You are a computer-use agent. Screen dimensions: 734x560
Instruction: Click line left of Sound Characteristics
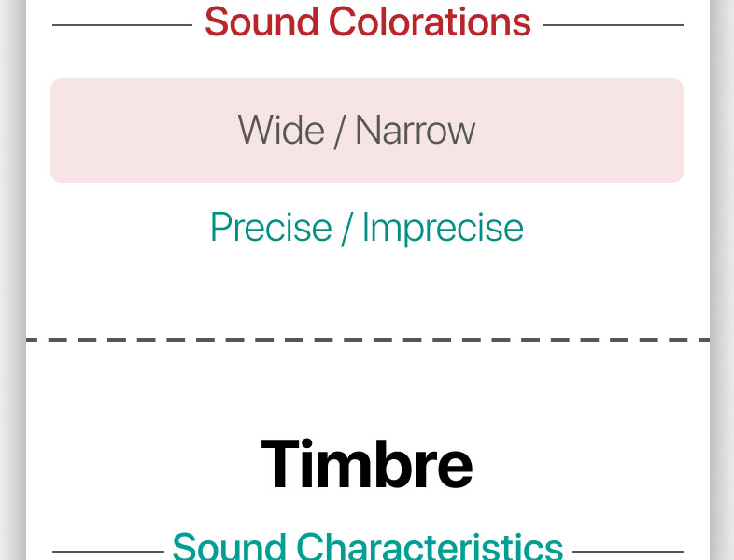[x=108, y=552]
